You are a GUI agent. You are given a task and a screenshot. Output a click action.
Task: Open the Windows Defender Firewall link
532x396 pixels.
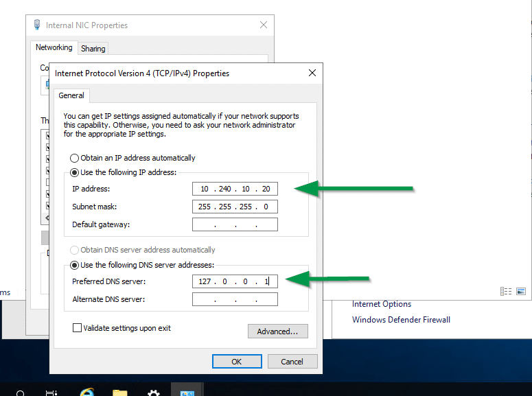tap(401, 320)
